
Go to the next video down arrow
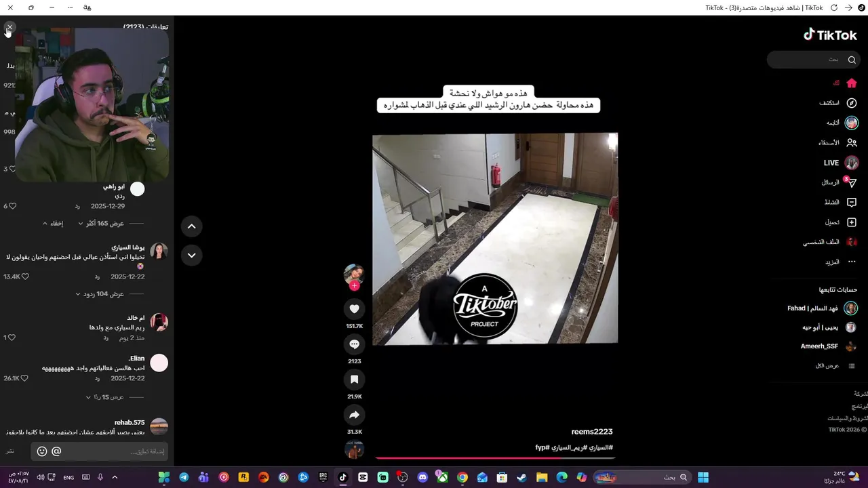click(191, 256)
